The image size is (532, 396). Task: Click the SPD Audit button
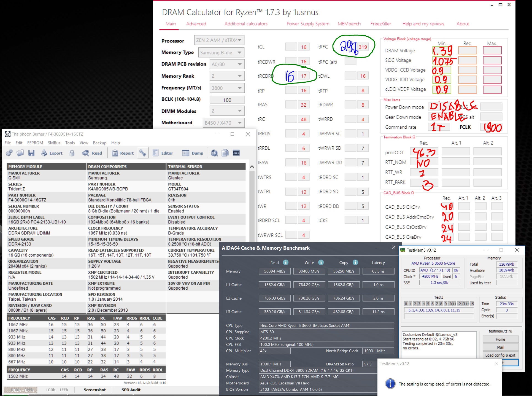(x=131, y=390)
